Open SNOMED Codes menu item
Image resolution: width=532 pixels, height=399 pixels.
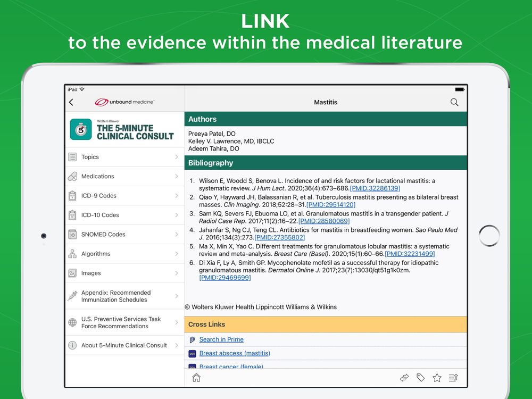click(124, 234)
